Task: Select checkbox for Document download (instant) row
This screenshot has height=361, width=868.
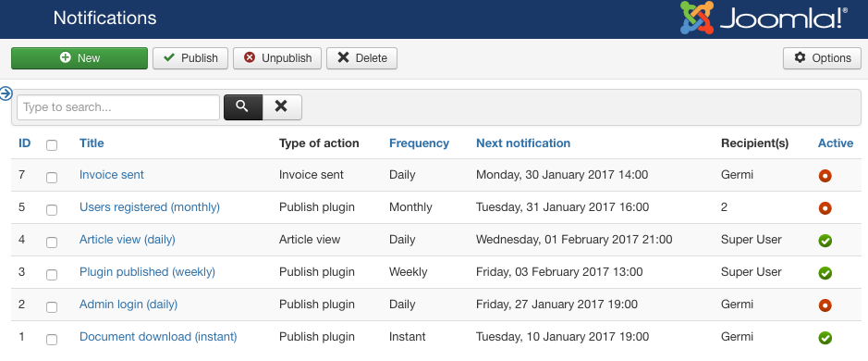Action: (x=52, y=340)
